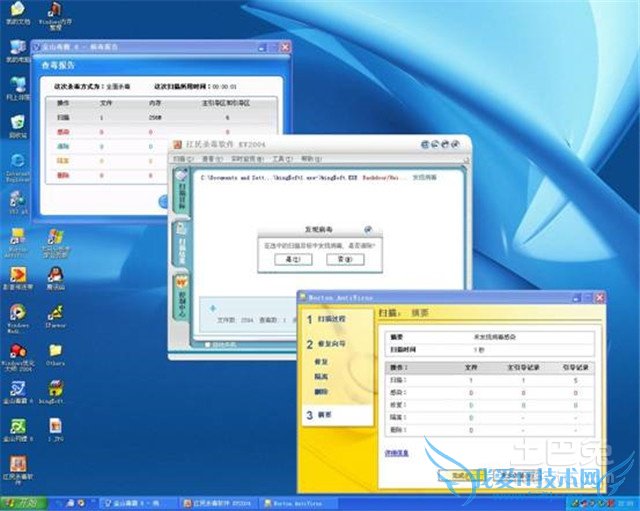The image size is (640, 511).
Task: Select the scan results side tab in KV2004
Action: (x=181, y=243)
